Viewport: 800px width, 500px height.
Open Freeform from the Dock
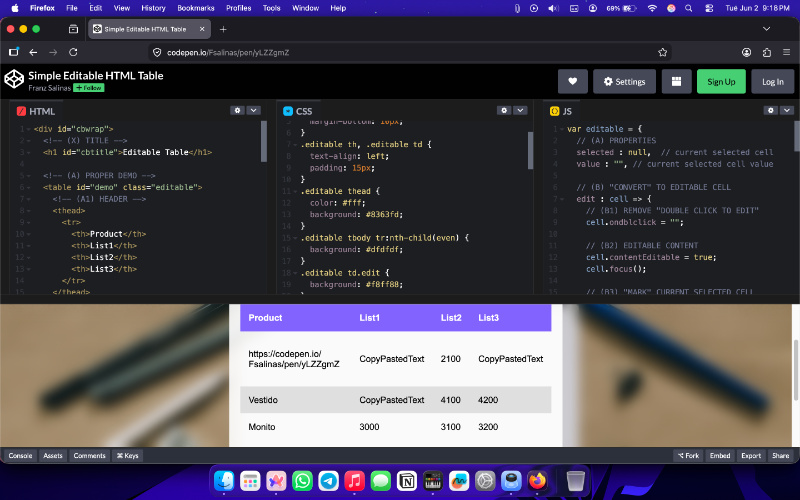tap(459, 480)
